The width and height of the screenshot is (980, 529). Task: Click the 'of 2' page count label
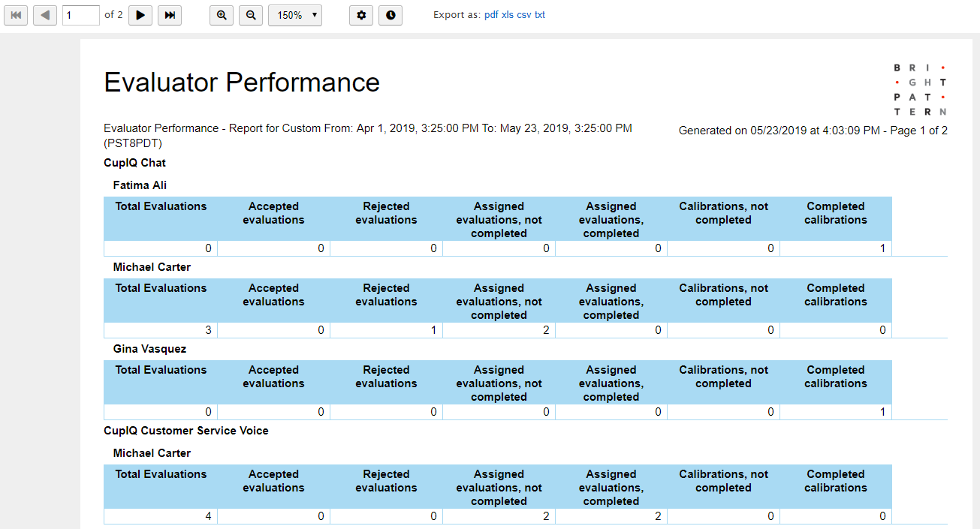click(113, 15)
